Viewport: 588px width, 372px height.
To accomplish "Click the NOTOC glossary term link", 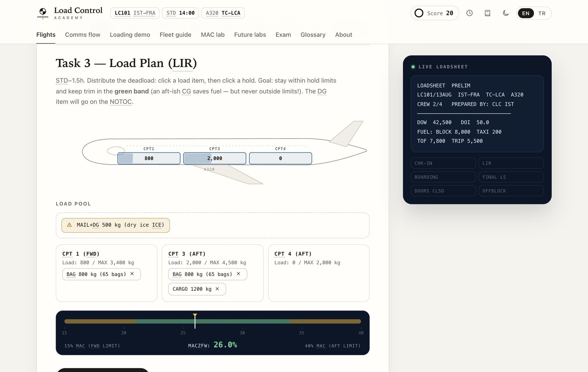I will (x=121, y=102).
